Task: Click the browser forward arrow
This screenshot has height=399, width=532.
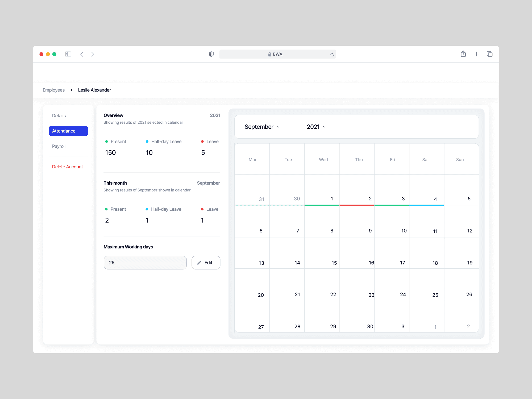Action: [93, 54]
